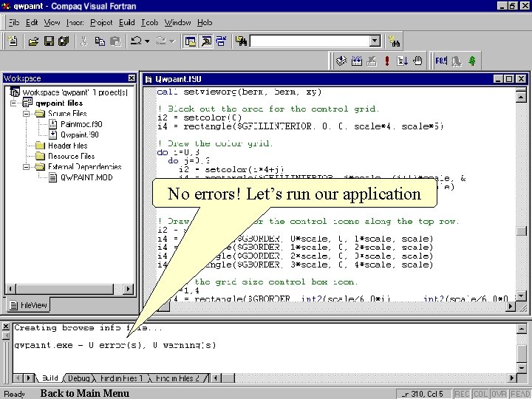Close the Workspace panel
The width and height of the screenshot is (532, 399).
tap(132, 78)
